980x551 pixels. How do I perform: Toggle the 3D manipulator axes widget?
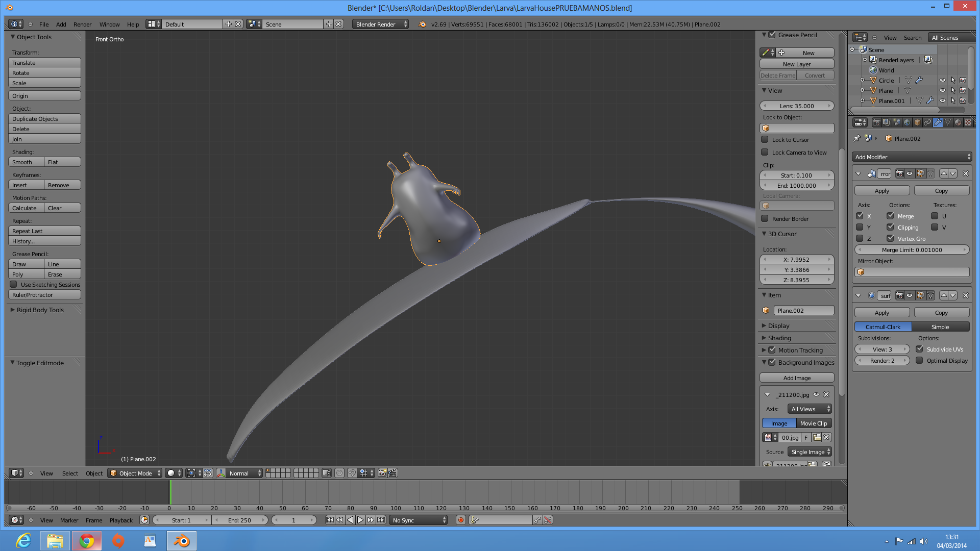click(x=221, y=473)
